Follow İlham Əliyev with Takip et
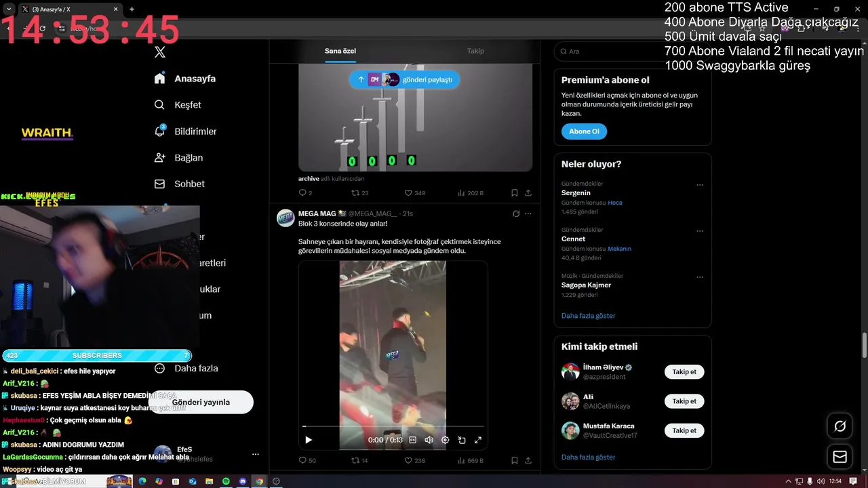Screen dimensions: 868x488 pos(684,372)
